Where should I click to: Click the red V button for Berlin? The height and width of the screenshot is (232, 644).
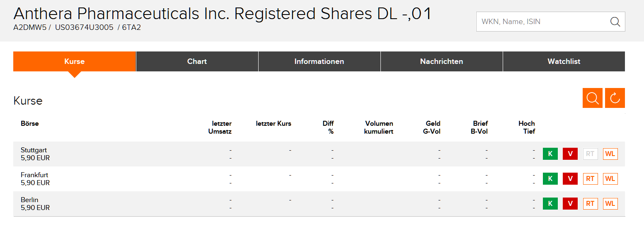click(x=570, y=204)
